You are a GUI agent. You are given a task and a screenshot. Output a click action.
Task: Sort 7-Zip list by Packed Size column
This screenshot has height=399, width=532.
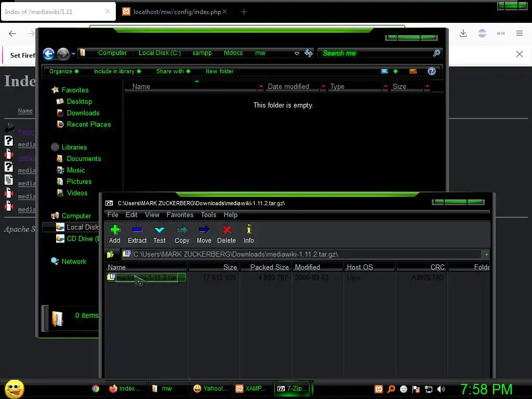pos(265,267)
